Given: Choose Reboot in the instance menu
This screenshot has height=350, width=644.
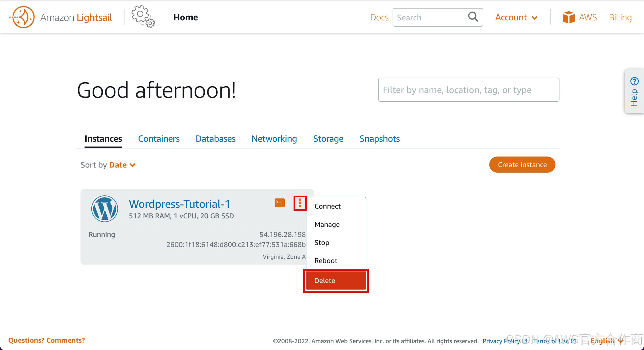Looking at the screenshot, I should point(326,260).
